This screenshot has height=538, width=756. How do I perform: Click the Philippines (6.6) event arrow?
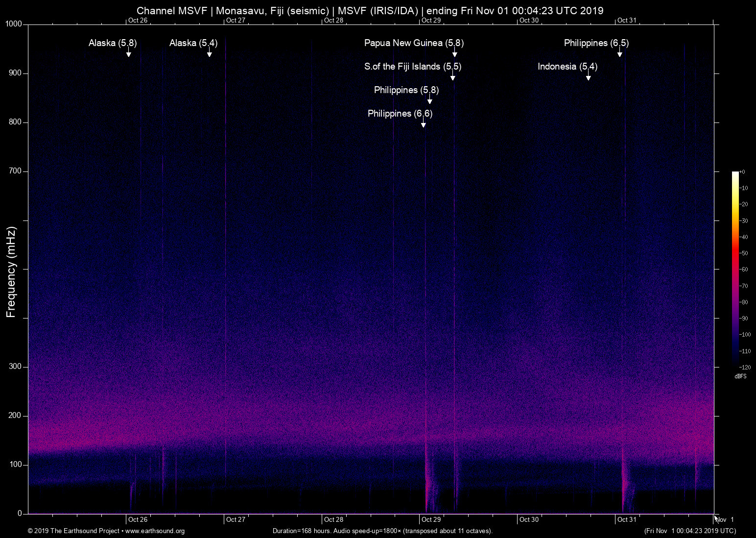point(424,124)
